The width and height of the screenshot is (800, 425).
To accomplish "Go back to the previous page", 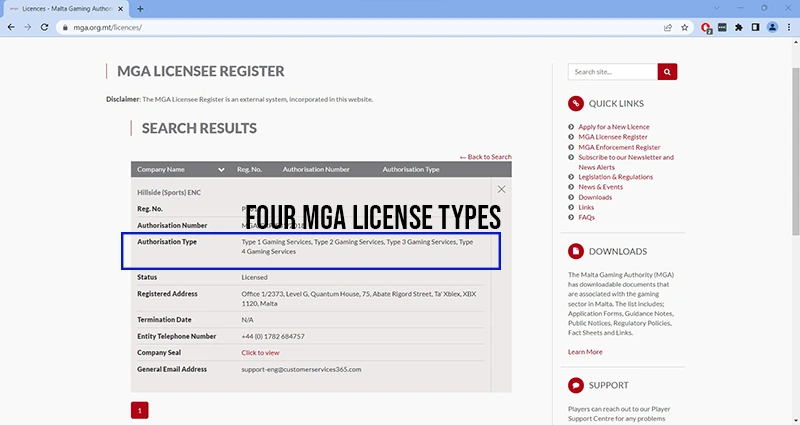I will pyautogui.click(x=11, y=27).
